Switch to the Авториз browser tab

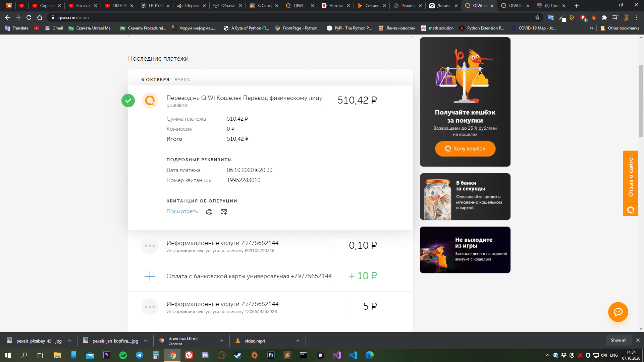tap(336, 6)
